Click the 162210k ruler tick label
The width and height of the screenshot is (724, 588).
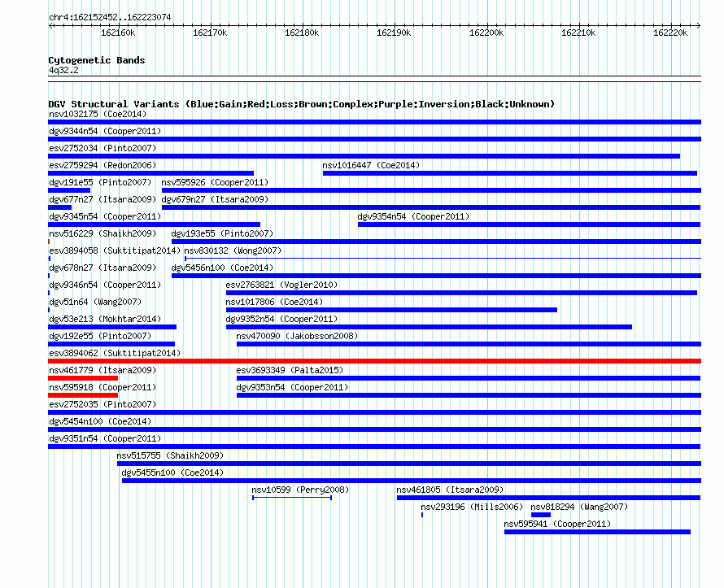578,33
